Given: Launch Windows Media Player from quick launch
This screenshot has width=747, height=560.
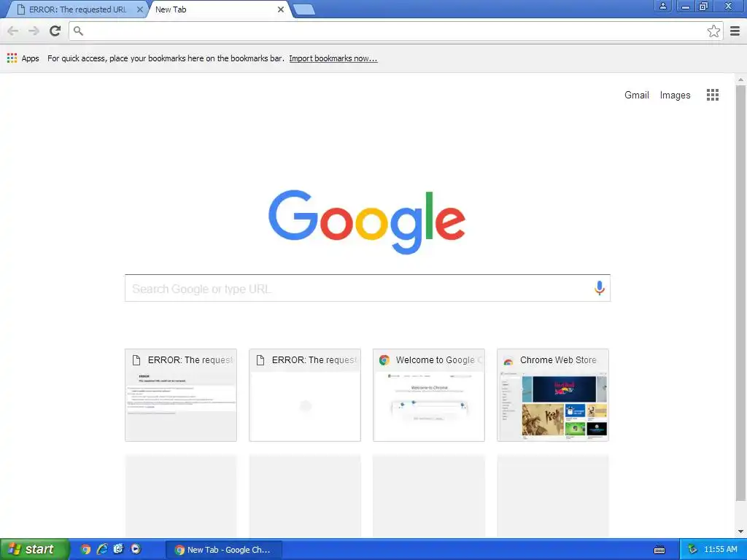Looking at the screenshot, I should (x=136, y=550).
